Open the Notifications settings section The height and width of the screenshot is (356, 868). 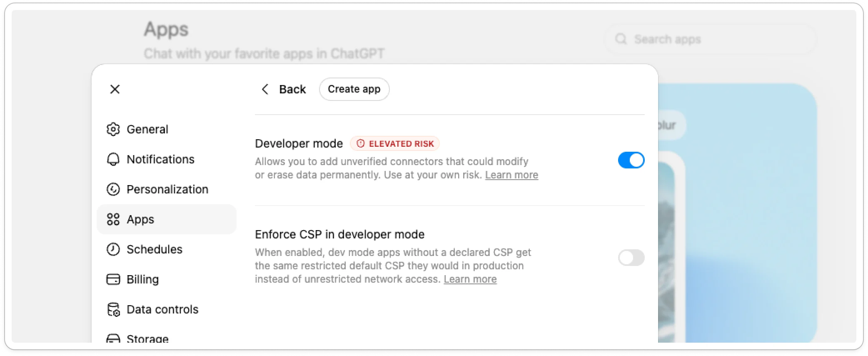coord(167,159)
